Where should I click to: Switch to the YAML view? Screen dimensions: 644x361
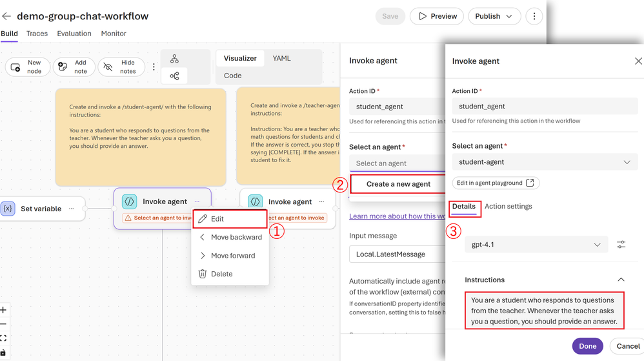pyautogui.click(x=281, y=58)
